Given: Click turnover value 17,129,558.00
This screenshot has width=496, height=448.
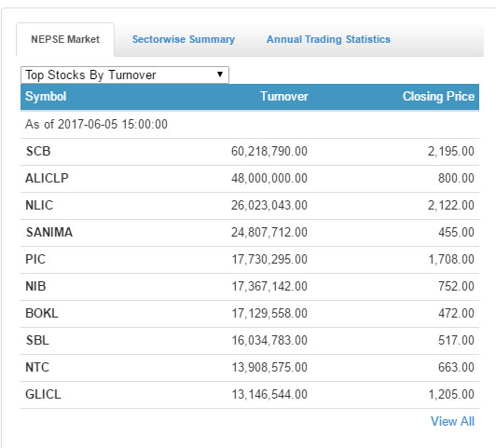Looking at the screenshot, I should (269, 313).
